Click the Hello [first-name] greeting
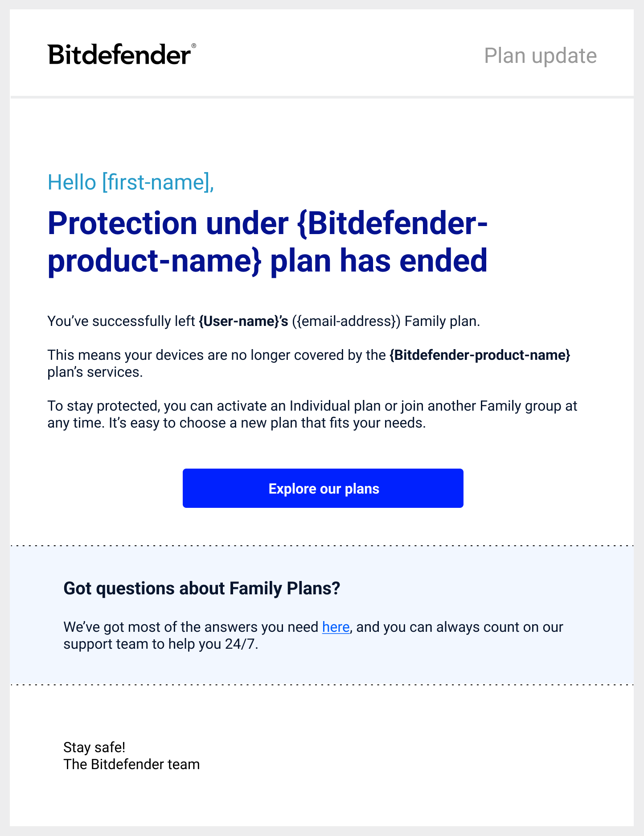 click(x=131, y=182)
